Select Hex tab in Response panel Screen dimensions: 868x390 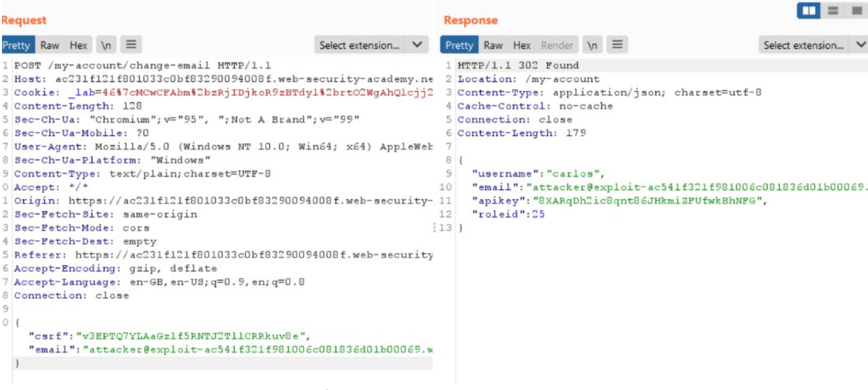coord(522,45)
